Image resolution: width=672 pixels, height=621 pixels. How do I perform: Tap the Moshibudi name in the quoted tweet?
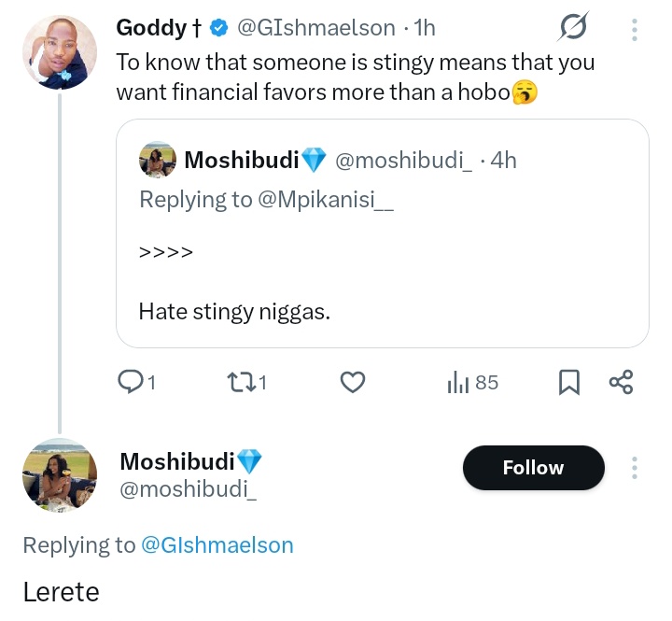click(x=241, y=161)
